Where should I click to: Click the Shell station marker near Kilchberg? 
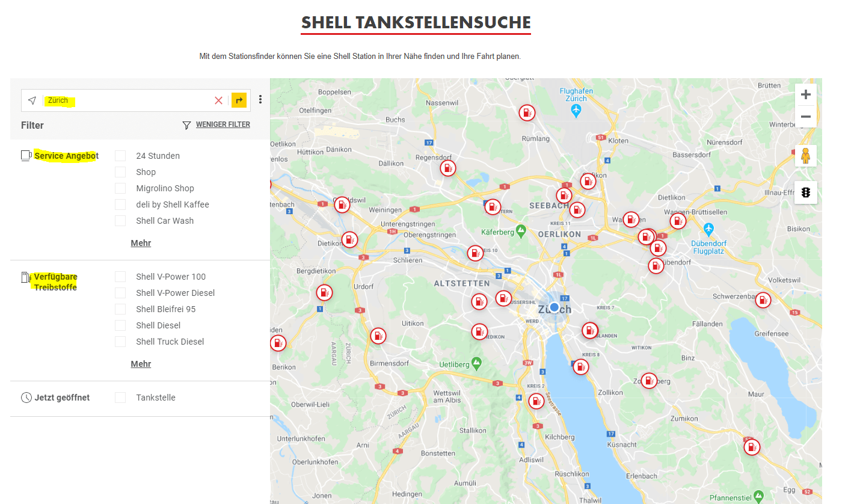click(536, 401)
